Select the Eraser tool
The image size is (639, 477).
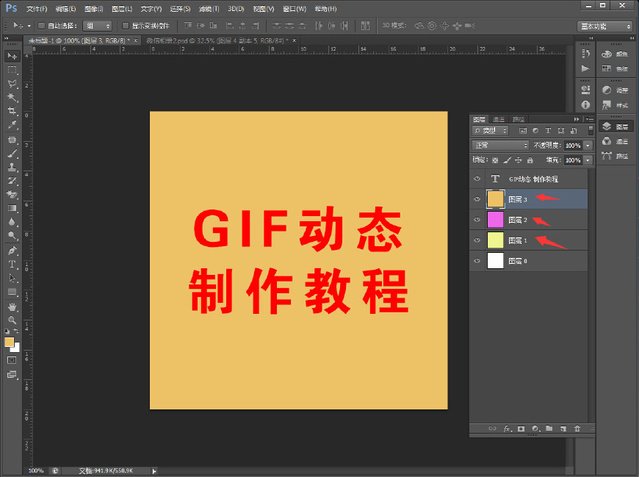[x=12, y=194]
